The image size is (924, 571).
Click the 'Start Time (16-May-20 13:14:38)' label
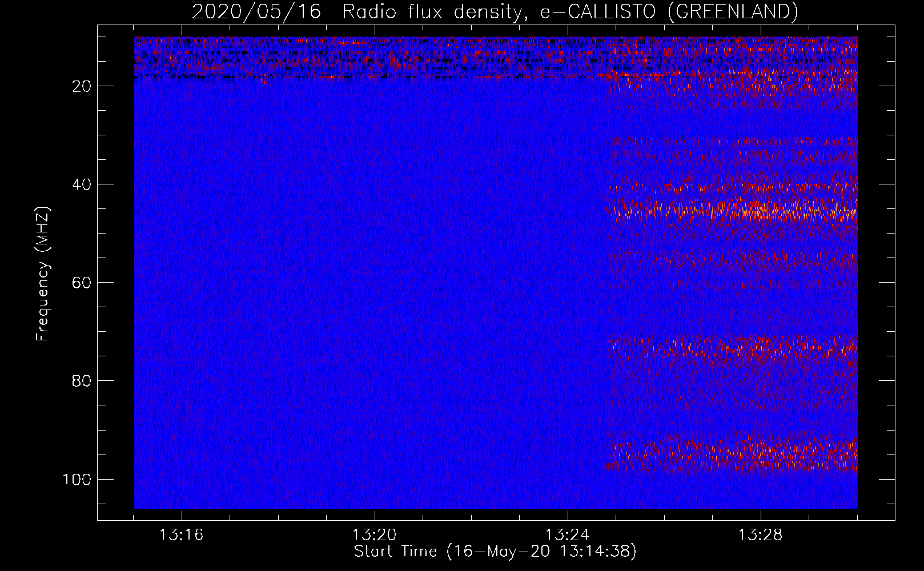click(x=495, y=552)
